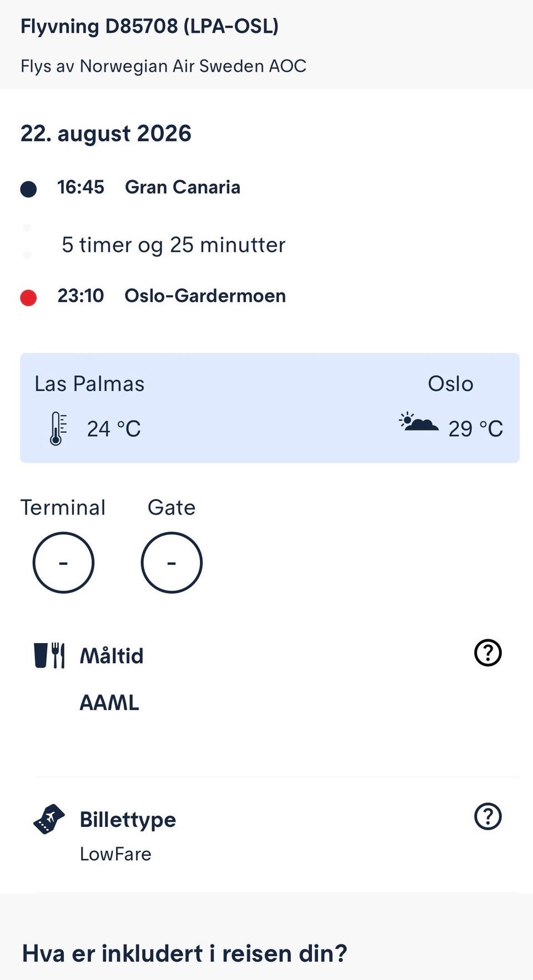Open the Billettype help question mark
Screen dimensions: 533x980
[488, 816]
